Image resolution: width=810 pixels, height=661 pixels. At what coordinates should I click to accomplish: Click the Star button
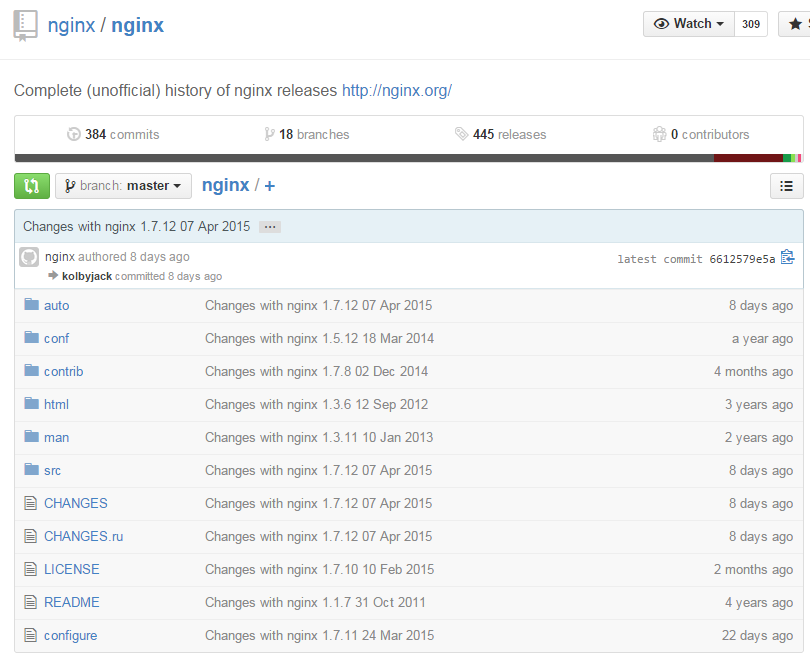click(795, 24)
